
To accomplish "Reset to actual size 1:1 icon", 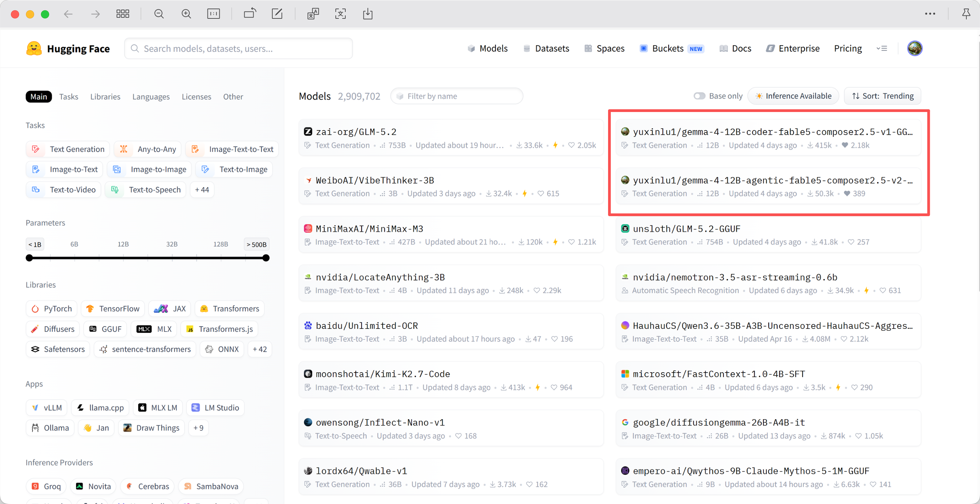I will click(213, 14).
